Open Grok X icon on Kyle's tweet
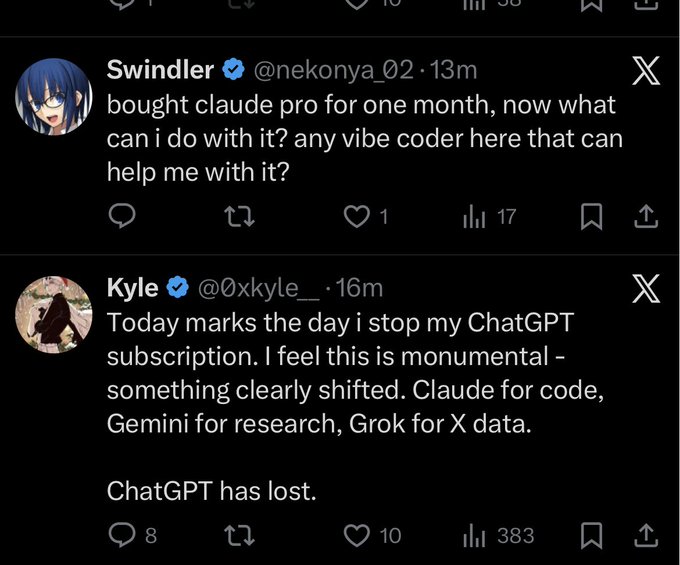Screen dimensions: 680x565 646,290
